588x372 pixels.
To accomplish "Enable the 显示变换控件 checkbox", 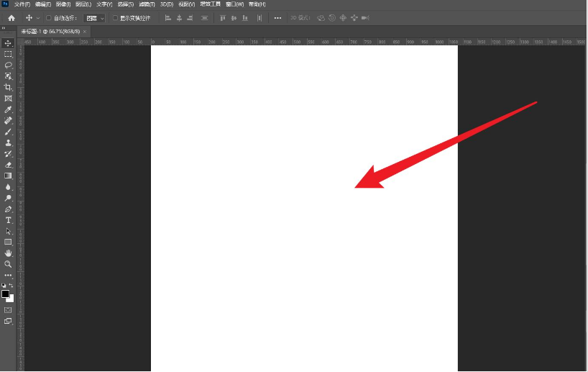I will coord(115,18).
